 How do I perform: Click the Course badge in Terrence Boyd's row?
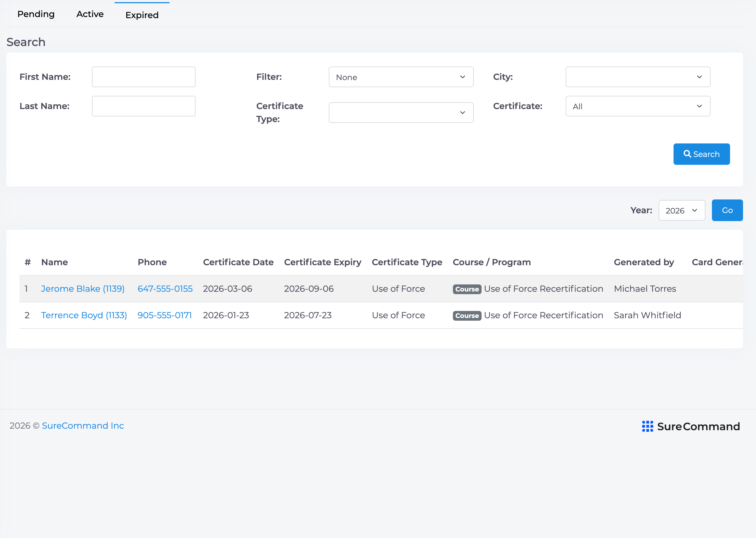coord(467,316)
